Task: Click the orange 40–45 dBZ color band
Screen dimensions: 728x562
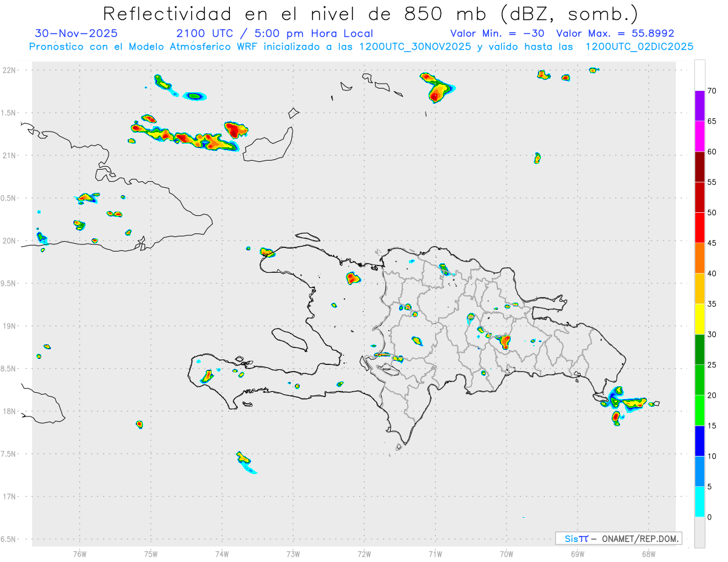Action: tap(699, 258)
